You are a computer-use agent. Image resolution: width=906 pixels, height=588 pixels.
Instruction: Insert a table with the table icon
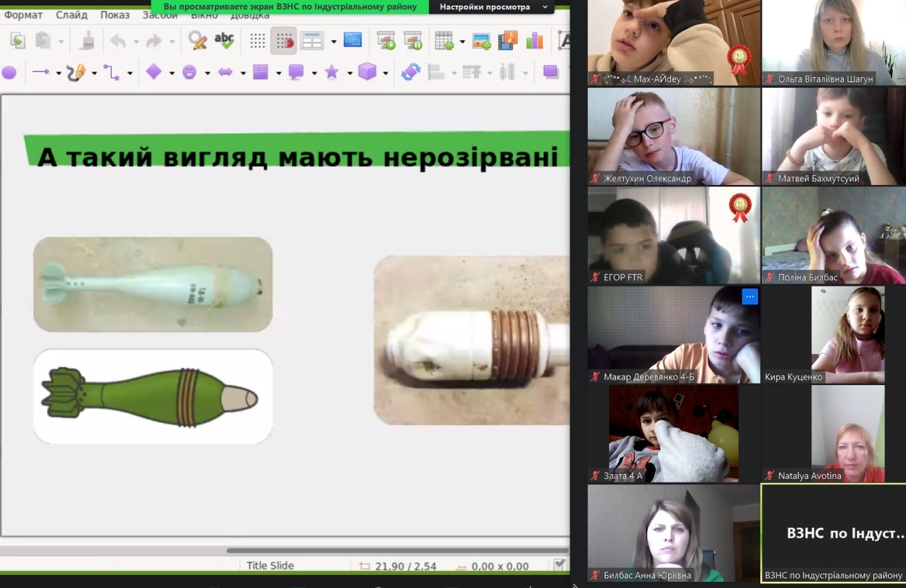click(x=444, y=41)
